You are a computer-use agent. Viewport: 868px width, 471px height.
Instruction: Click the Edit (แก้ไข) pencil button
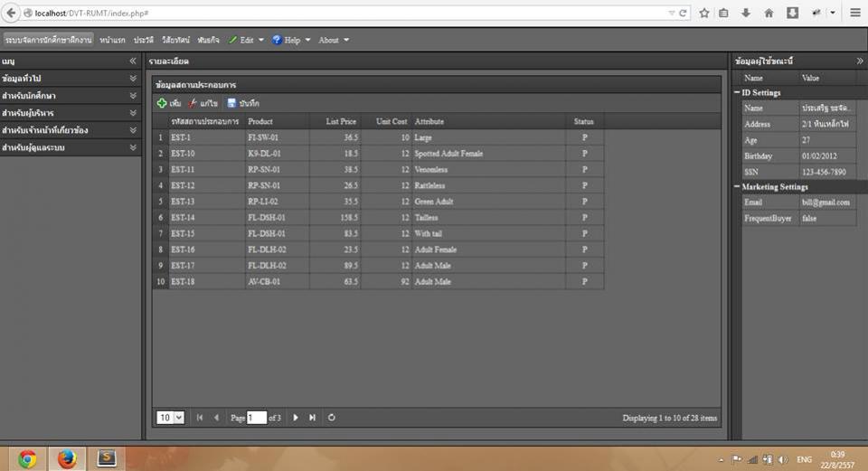tap(203, 103)
